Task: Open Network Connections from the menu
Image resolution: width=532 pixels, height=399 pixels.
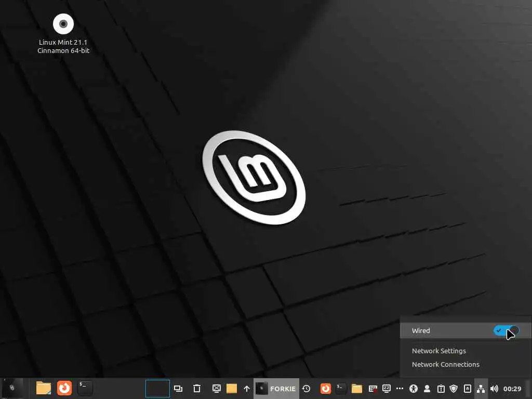Action: [x=445, y=364]
